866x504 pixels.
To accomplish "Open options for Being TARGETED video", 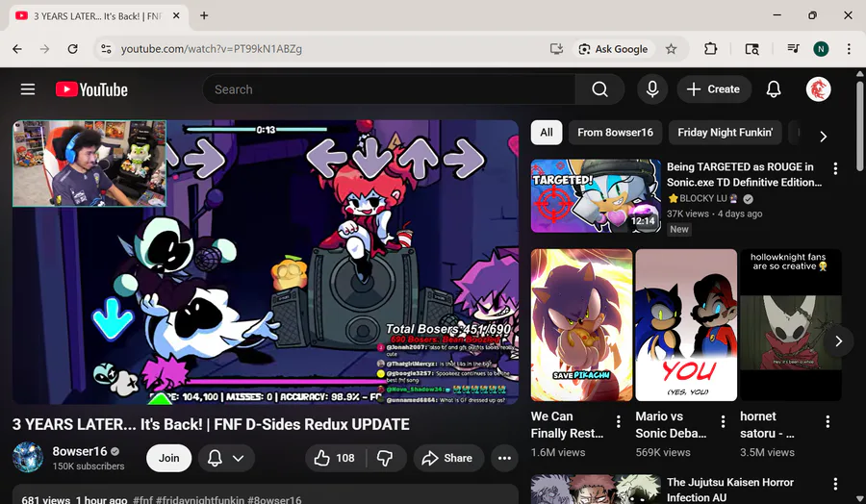I will coord(835,168).
